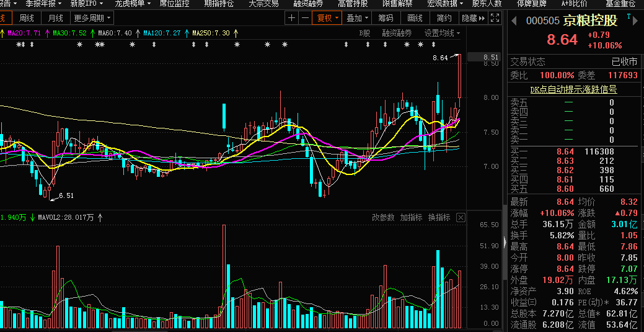The height and width of the screenshot is (332, 644).
Task: Click the 换指标 change indicator button
Action: coord(439,218)
